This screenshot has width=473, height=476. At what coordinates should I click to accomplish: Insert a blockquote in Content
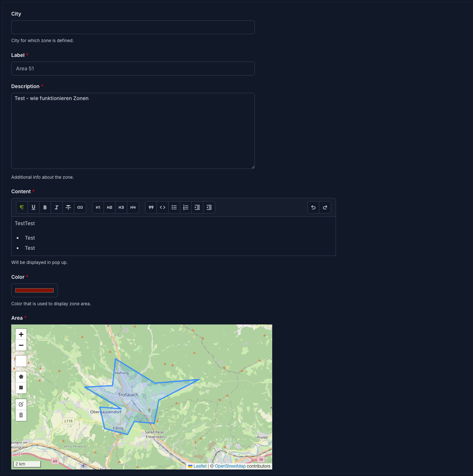click(151, 207)
